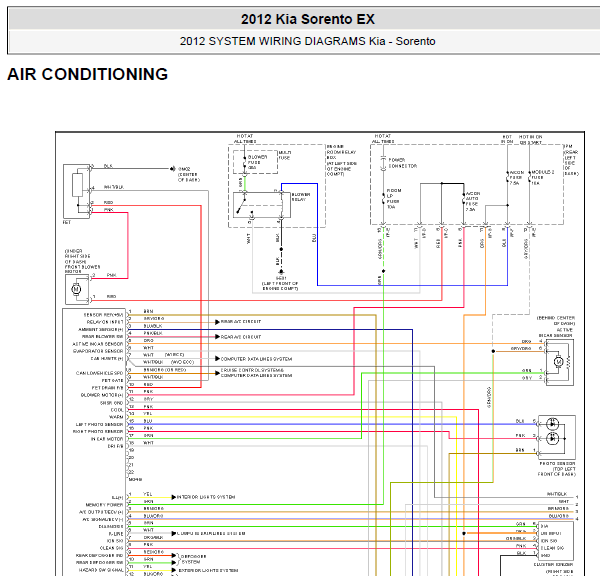Click the "AIR CONDITIONING" heading

coord(88,74)
